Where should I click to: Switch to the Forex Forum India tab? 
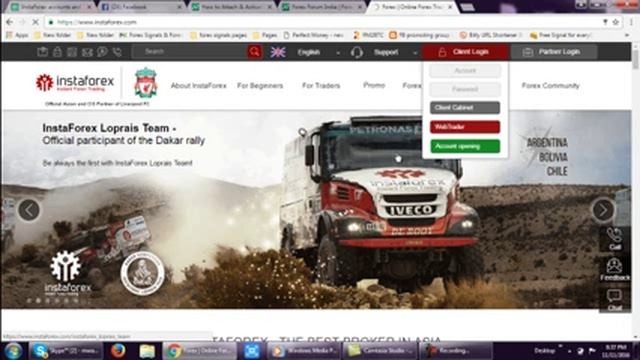pos(322,7)
